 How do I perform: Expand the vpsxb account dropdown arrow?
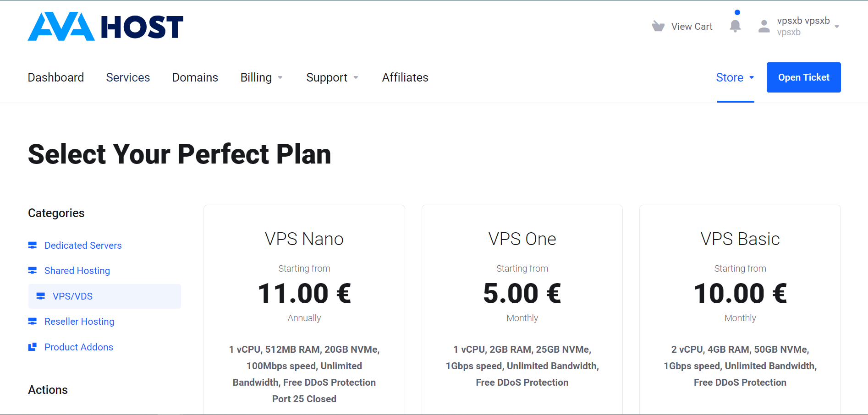(837, 27)
